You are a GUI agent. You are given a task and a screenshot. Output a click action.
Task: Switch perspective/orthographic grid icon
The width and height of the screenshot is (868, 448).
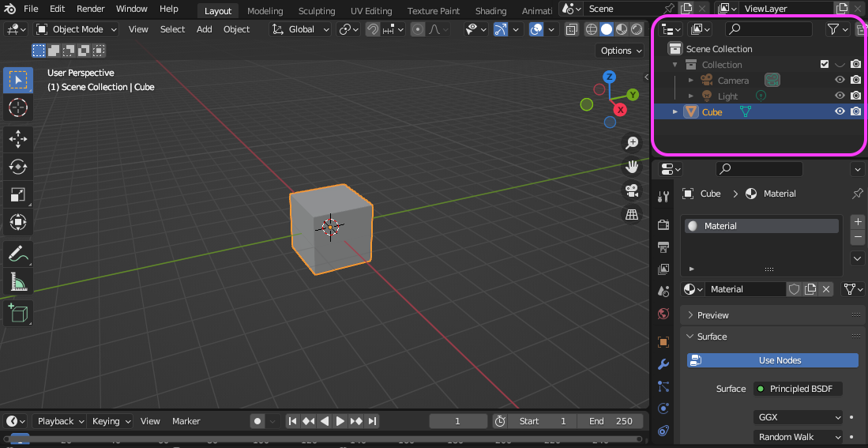tap(632, 214)
